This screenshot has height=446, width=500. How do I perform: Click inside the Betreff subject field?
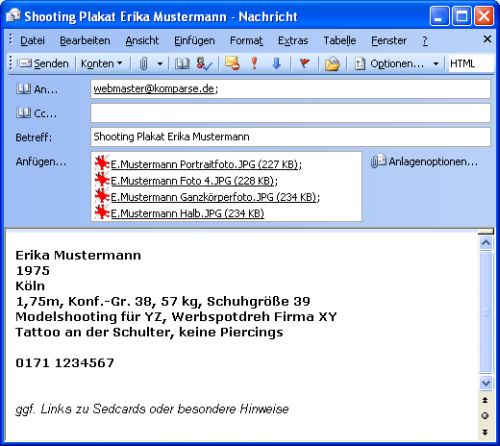click(x=290, y=137)
